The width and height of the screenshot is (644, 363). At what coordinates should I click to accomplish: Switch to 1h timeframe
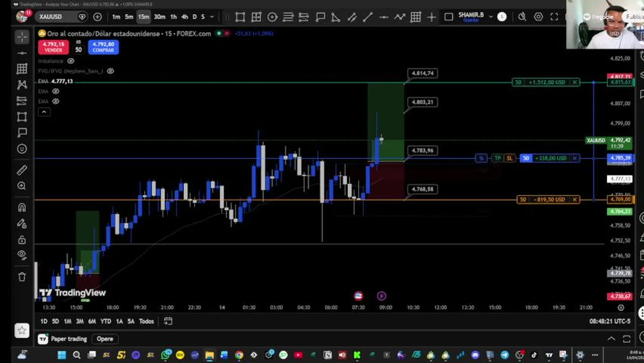[173, 17]
